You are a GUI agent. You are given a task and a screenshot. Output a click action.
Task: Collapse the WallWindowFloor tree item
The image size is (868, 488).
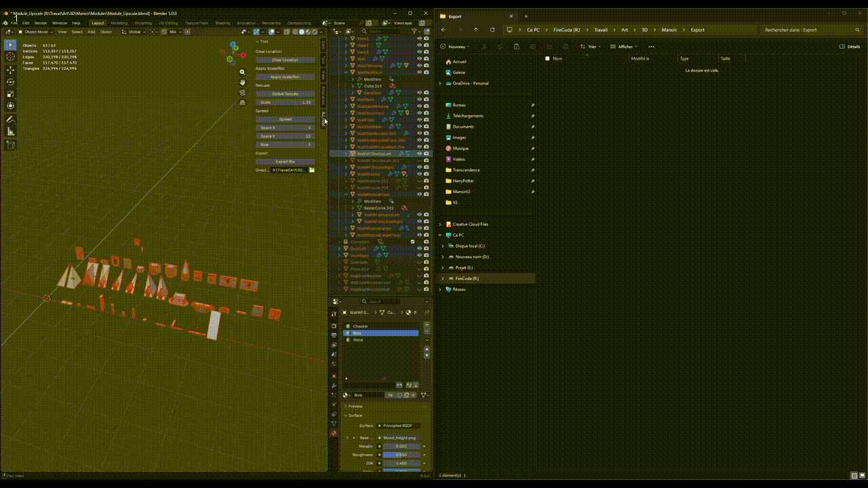(345, 195)
